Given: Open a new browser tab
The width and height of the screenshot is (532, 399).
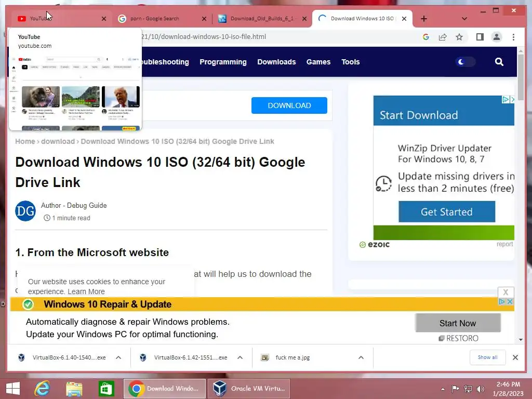Looking at the screenshot, I should [424, 19].
